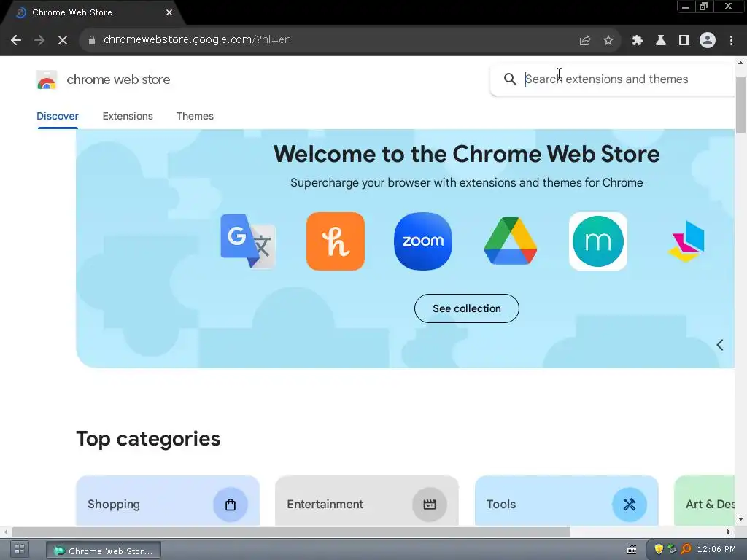Image resolution: width=747 pixels, height=560 pixels.
Task: Open the Chrome three-dot menu
Action: coord(731,40)
